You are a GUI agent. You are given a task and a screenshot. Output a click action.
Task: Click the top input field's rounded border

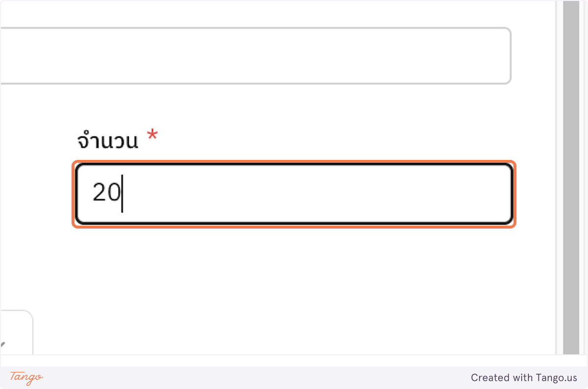click(x=255, y=29)
